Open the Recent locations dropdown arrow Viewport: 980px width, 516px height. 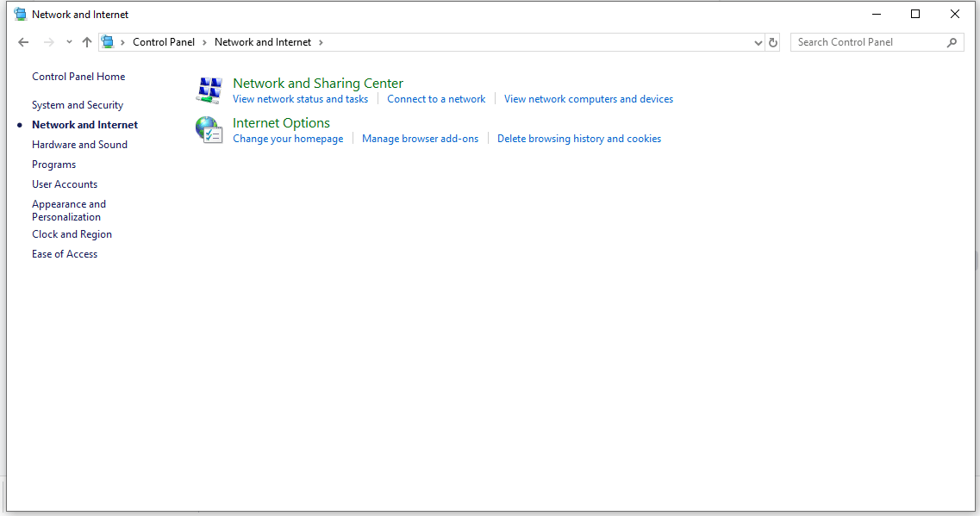(70, 42)
